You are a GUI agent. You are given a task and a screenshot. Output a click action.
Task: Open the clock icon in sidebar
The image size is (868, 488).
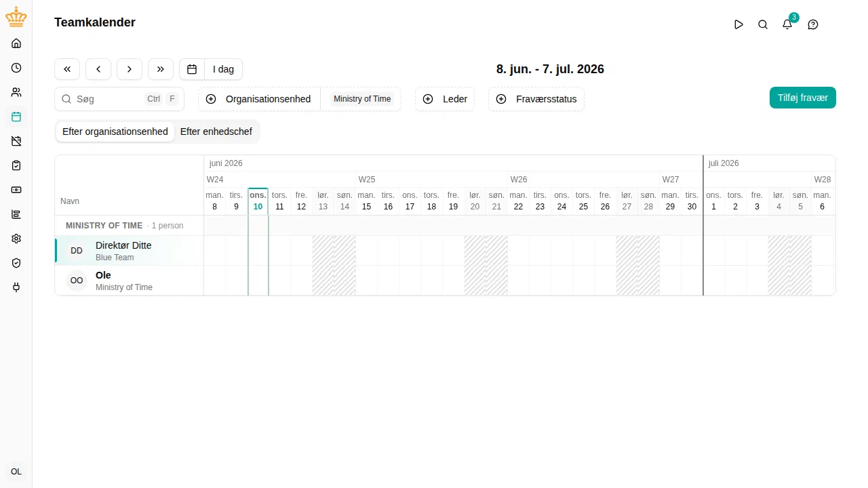16,68
